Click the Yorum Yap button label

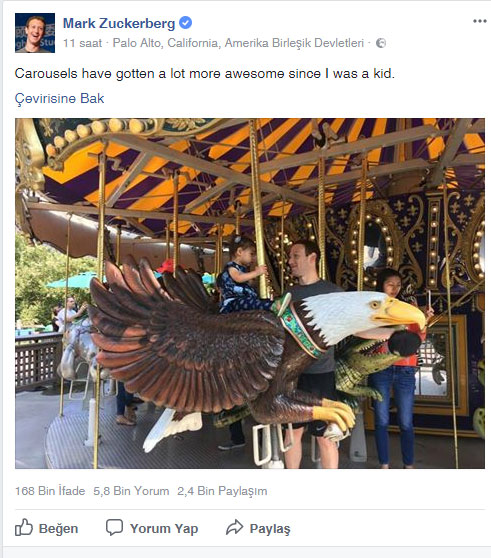(164, 528)
